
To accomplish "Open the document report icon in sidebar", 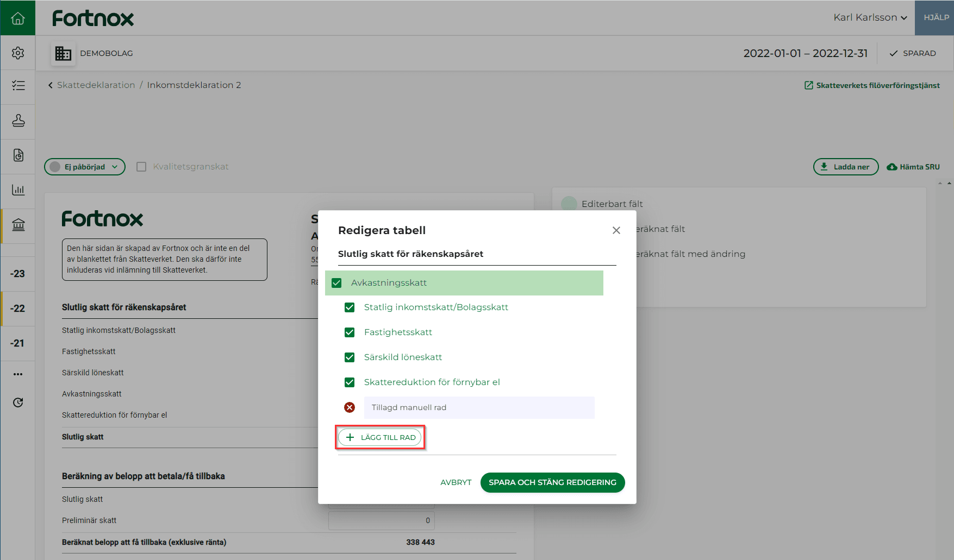I will (x=18, y=155).
